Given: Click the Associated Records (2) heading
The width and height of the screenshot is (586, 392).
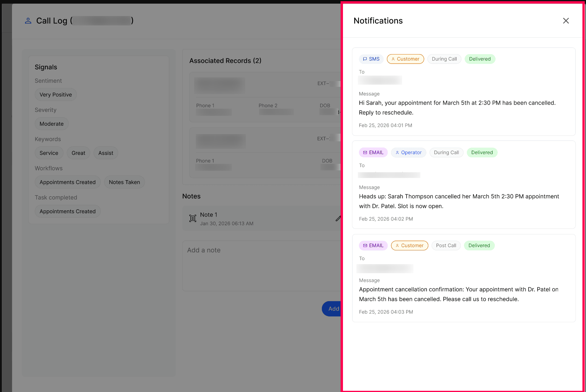Looking at the screenshot, I should (x=225, y=61).
